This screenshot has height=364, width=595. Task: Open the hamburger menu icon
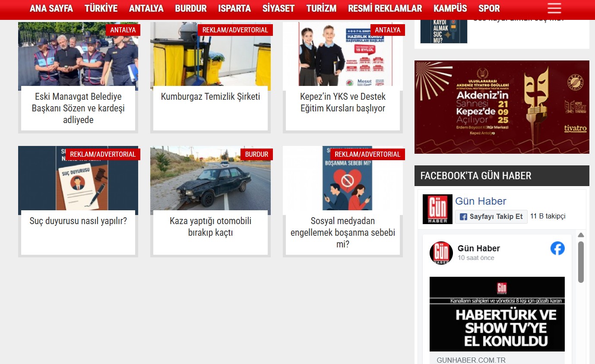click(554, 8)
